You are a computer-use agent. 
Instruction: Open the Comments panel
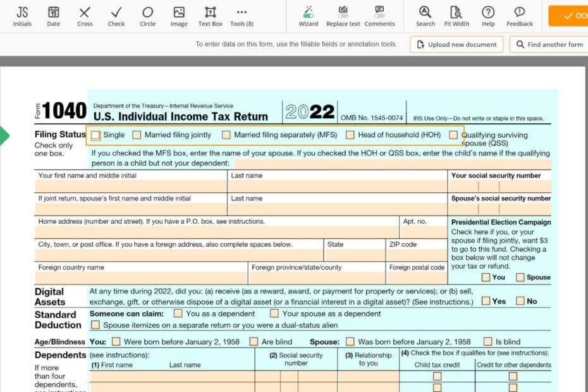[379, 16]
